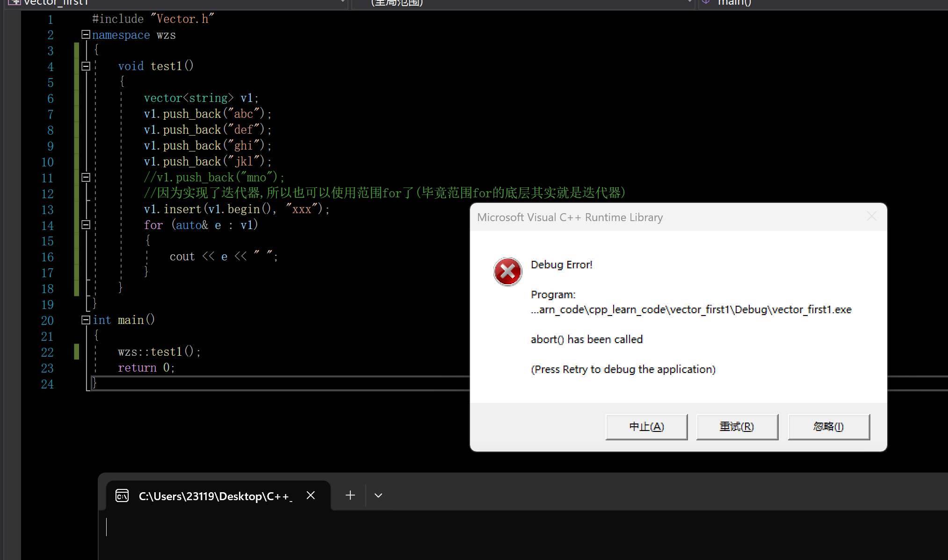The height and width of the screenshot is (560, 948).
Task: Open the vector_first1 project scope dropdown
Action: (343, 2)
